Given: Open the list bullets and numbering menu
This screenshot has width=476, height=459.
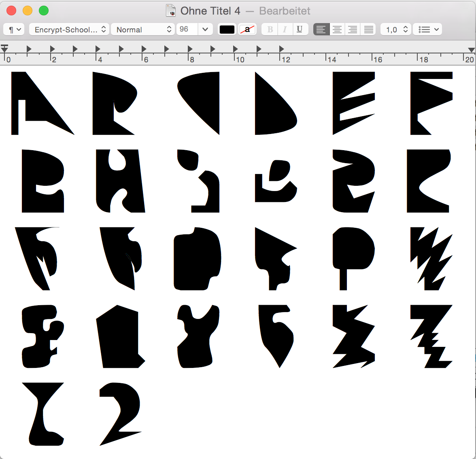Looking at the screenshot, I should (427, 30).
